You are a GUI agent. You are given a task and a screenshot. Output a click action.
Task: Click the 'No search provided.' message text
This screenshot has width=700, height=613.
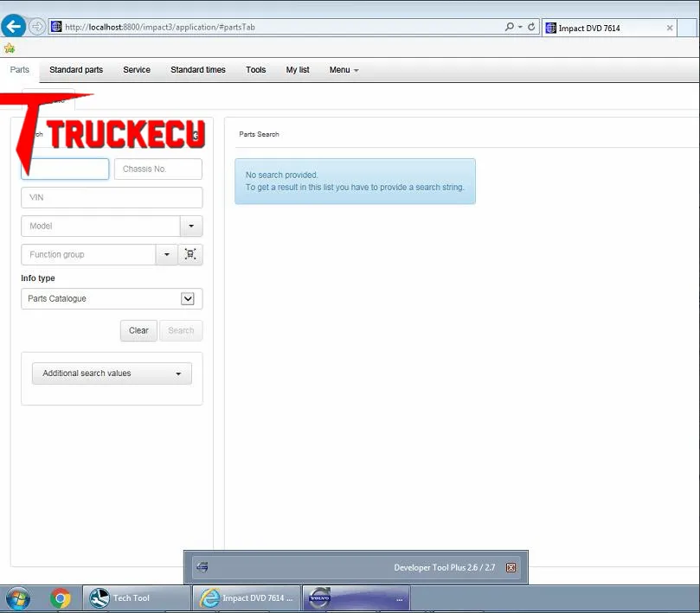pyautogui.click(x=281, y=175)
